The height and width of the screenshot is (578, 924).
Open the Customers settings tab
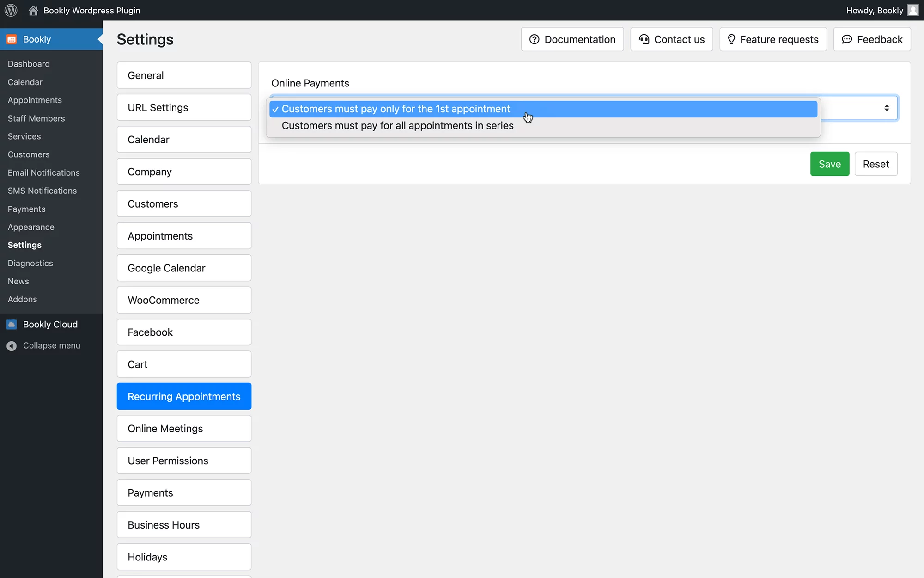tap(184, 204)
